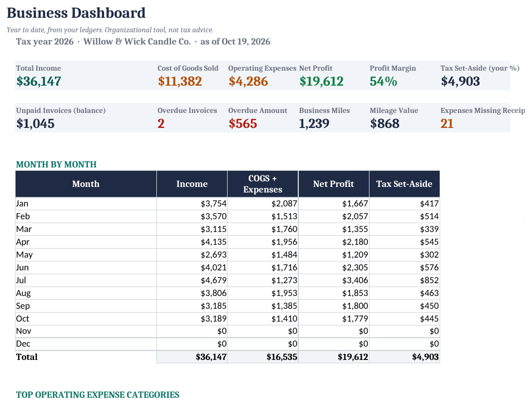Click Feb net profit cell $2,057
The image size is (532, 405).
pyautogui.click(x=333, y=216)
